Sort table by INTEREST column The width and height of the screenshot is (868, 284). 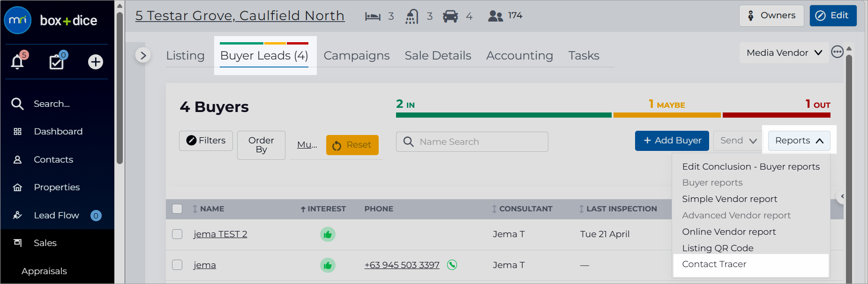click(x=323, y=209)
